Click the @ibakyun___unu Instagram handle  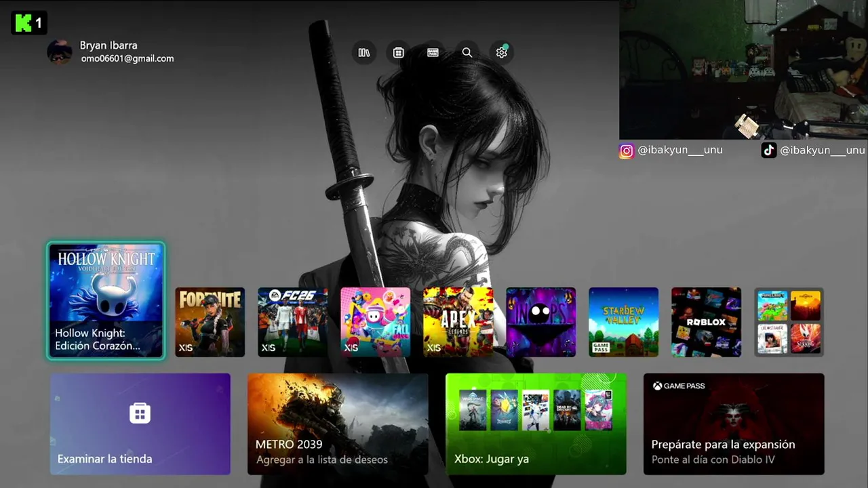pos(680,150)
